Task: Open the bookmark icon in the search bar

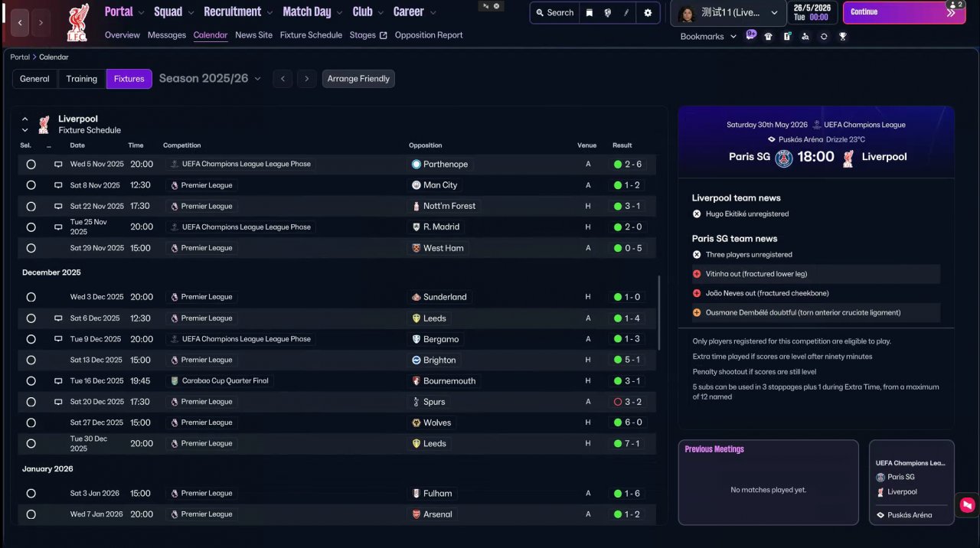Action: (x=589, y=13)
